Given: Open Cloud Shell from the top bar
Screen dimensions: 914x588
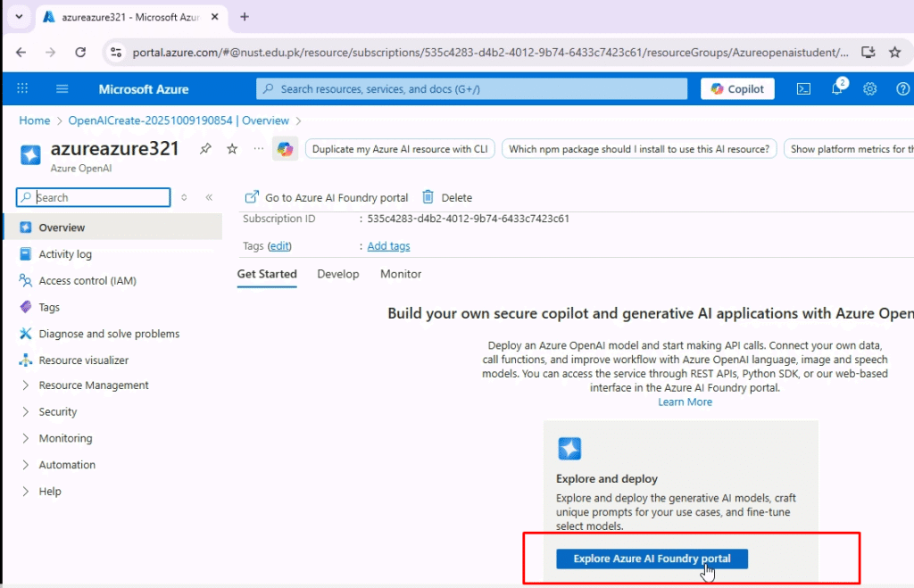Looking at the screenshot, I should 803,89.
